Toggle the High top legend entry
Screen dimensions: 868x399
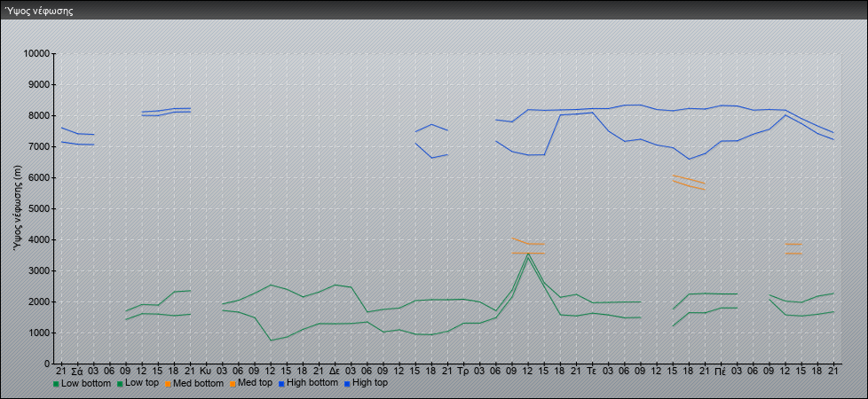pyautogui.click(x=366, y=383)
